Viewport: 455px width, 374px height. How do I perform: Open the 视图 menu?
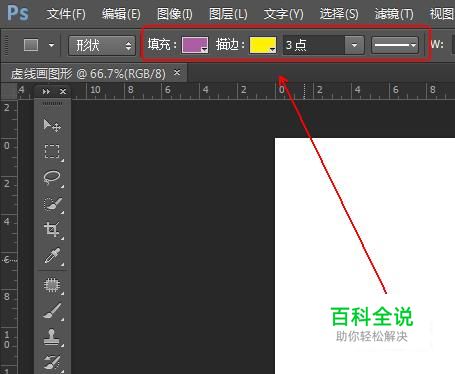coord(442,14)
